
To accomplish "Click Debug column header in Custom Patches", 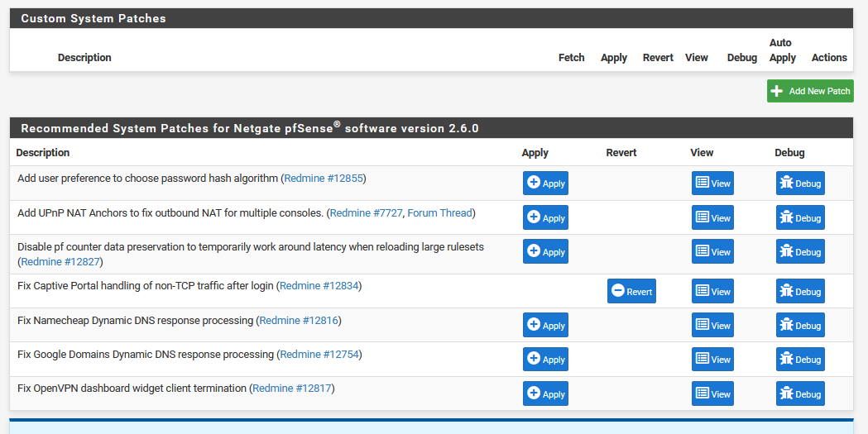I will tap(741, 58).
